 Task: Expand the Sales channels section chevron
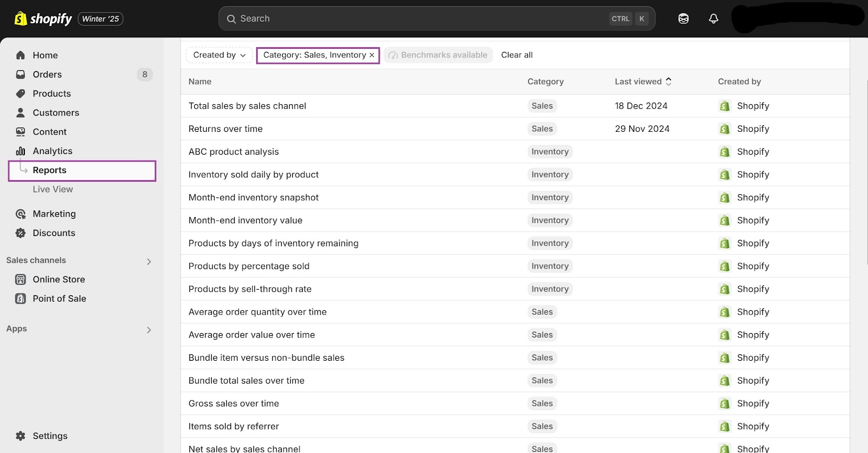[149, 261]
